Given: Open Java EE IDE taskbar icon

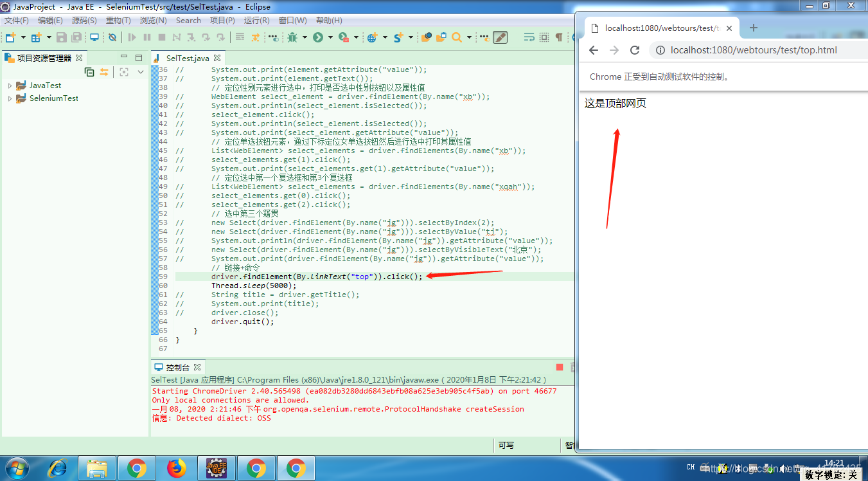Looking at the screenshot, I should coord(216,468).
